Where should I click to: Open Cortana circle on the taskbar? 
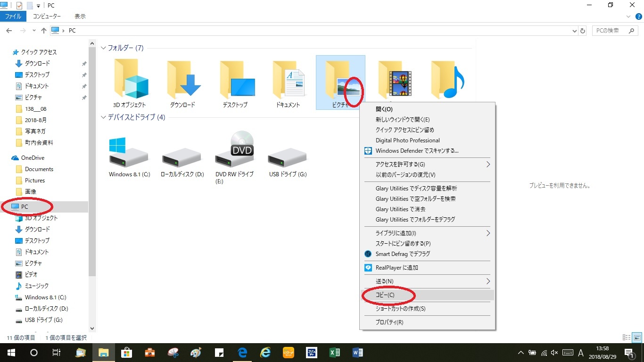(34, 353)
